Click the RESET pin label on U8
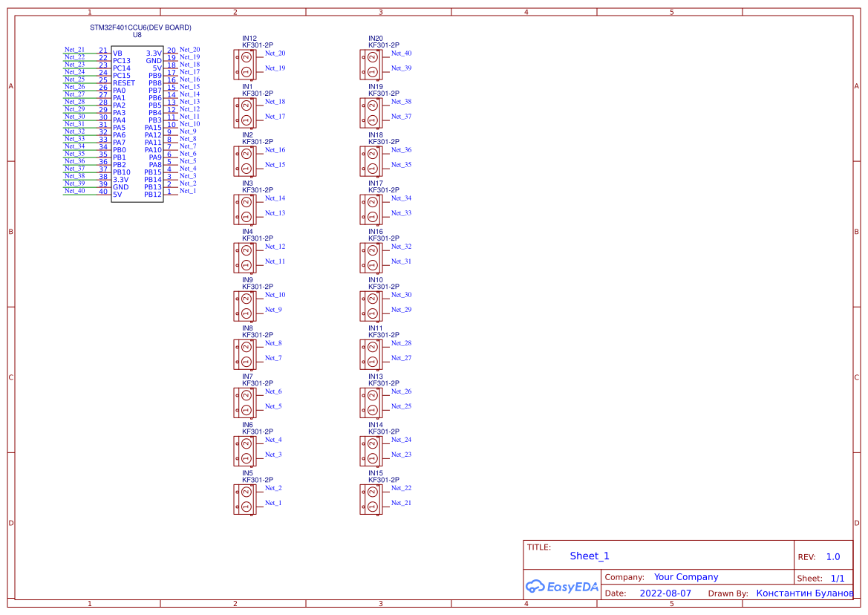868x615 pixels. pos(123,82)
